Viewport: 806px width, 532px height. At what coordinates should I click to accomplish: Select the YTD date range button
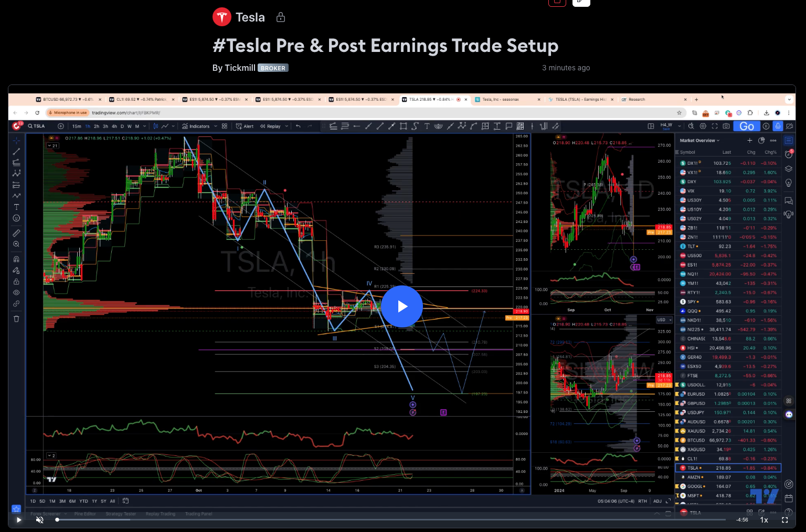[x=83, y=501]
